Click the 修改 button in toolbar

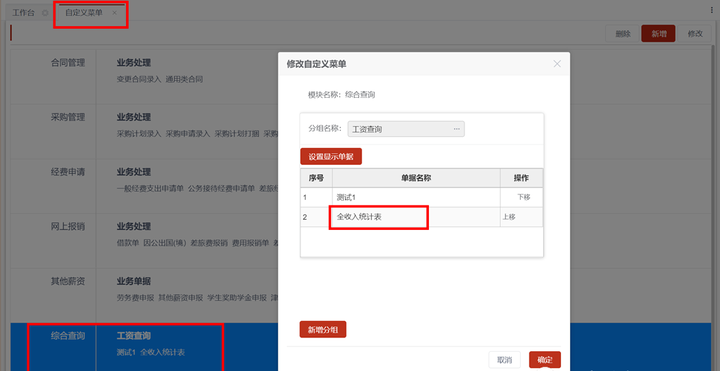tap(695, 34)
